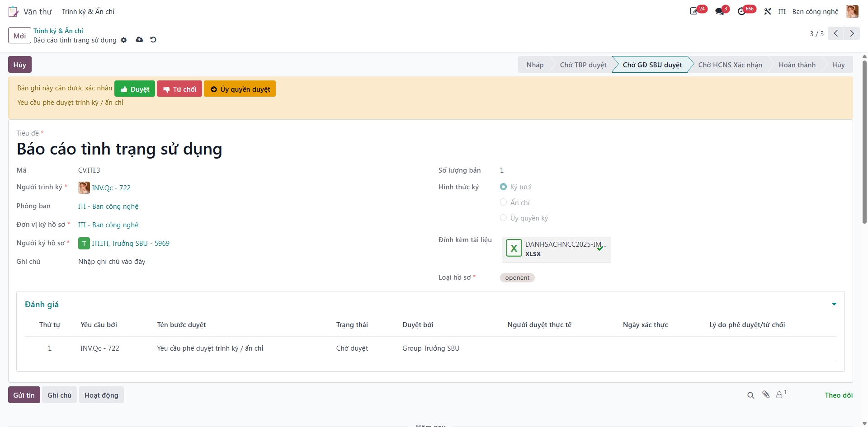Select the Ký tươi radio option

click(x=503, y=187)
